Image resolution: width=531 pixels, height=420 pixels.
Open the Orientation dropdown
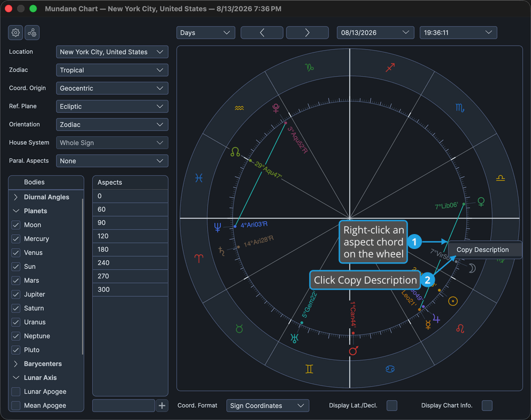coord(112,125)
